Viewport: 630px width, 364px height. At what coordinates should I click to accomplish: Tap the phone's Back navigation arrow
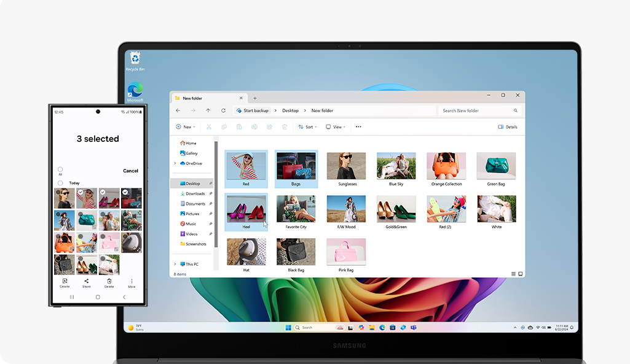(124, 297)
